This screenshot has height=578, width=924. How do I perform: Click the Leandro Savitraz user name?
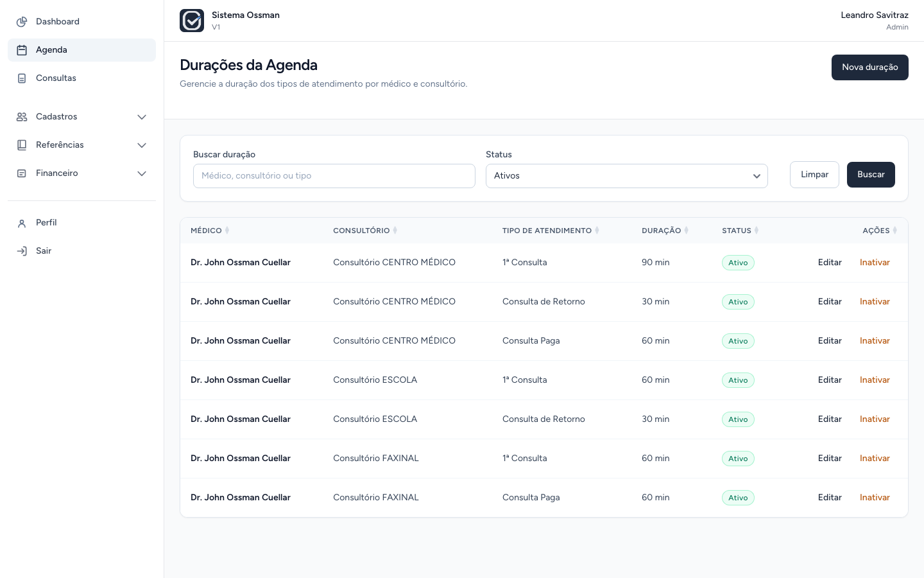point(875,15)
